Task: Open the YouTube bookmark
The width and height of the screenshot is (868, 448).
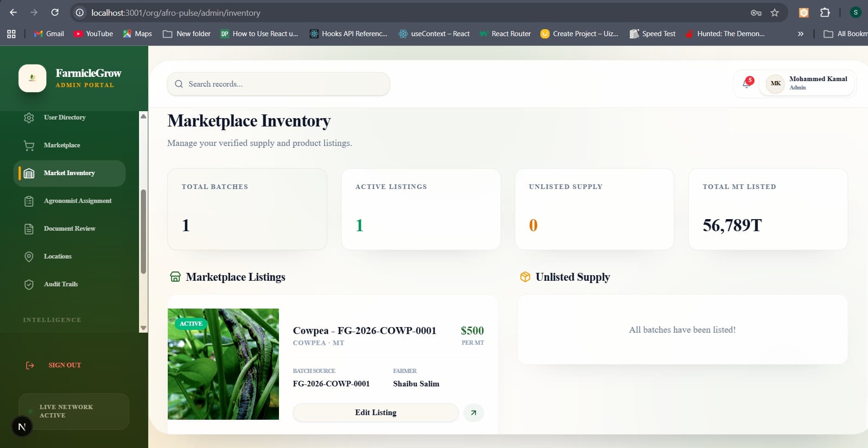Action: 93,34
